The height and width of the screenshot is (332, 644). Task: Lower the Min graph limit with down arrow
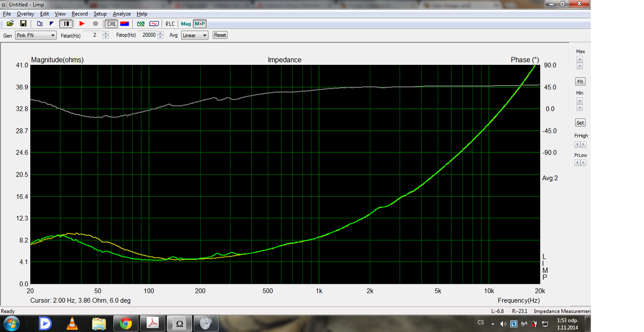click(580, 108)
